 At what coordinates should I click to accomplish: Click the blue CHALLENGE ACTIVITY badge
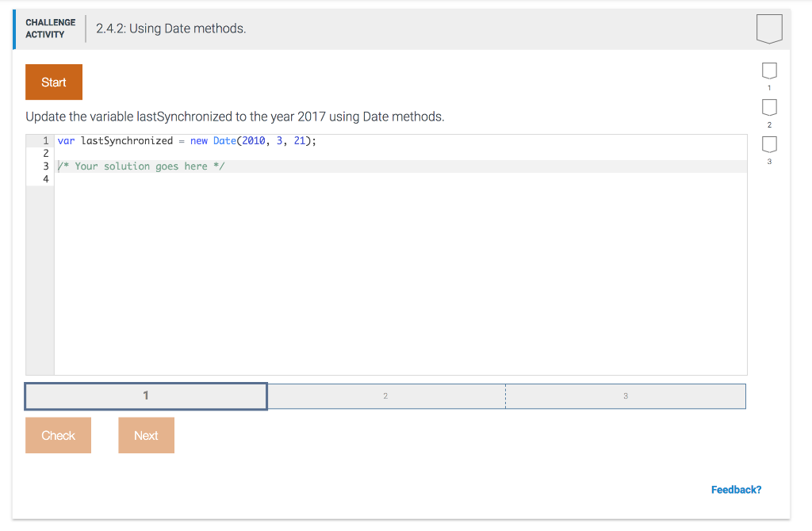[49, 29]
